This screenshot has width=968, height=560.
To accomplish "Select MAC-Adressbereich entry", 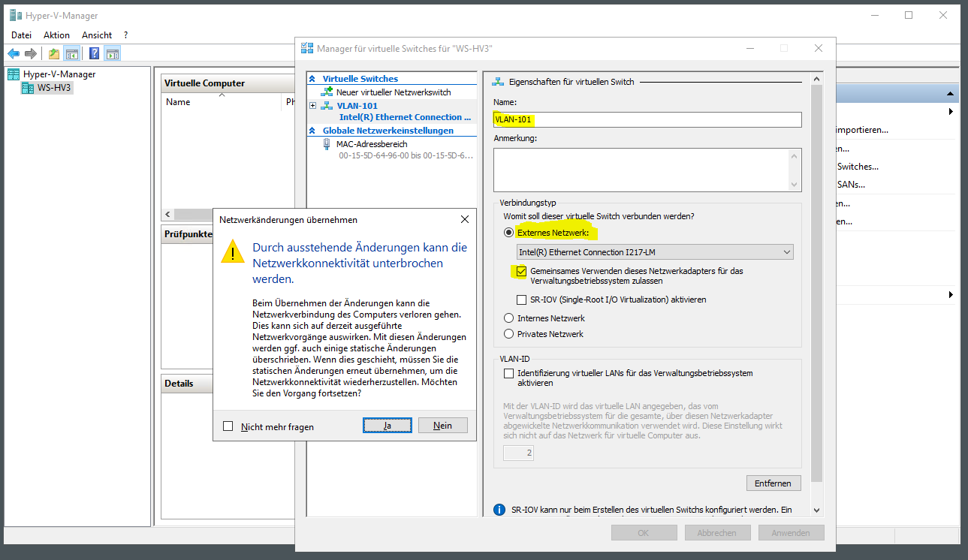I will (371, 143).
